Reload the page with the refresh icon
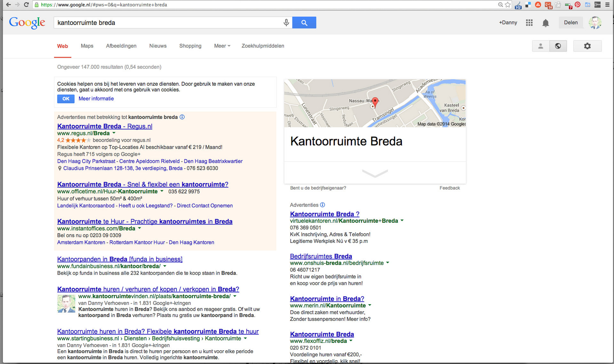 [x=27, y=5]
